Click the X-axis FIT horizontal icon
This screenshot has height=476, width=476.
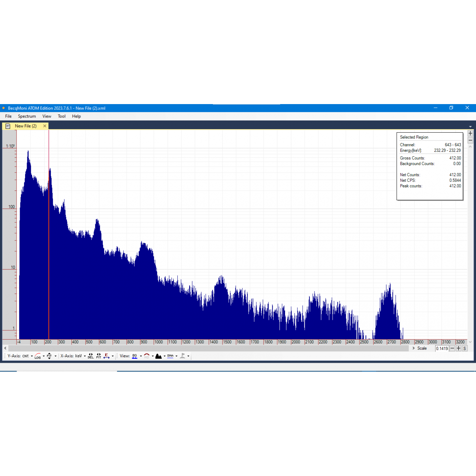[99, 356]
